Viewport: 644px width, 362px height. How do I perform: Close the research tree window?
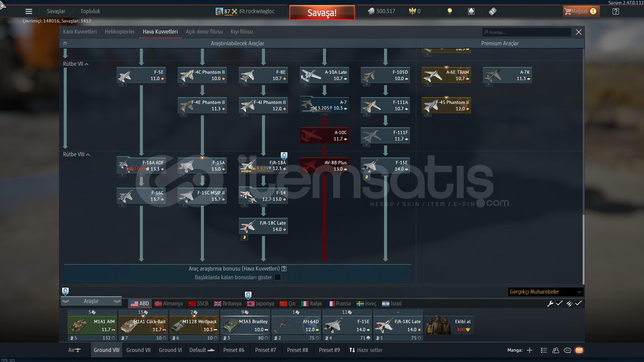(579, 32)
